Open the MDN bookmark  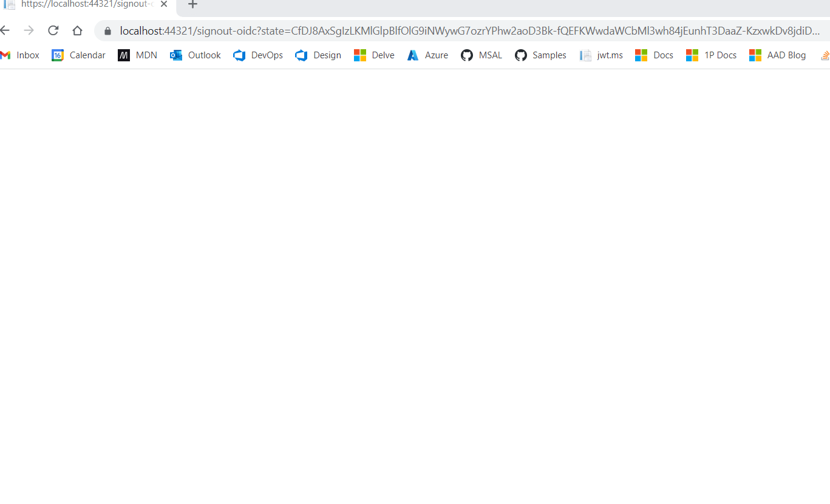coord(138,55)
